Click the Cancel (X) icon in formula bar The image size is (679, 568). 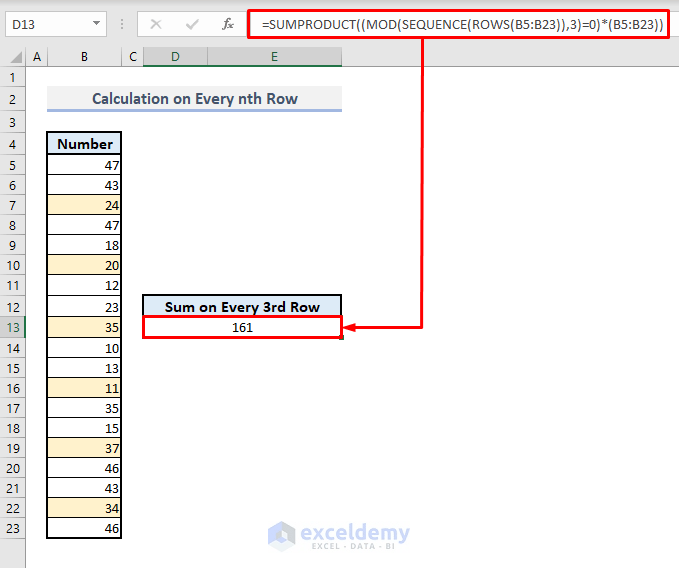(x=156, y=24)
